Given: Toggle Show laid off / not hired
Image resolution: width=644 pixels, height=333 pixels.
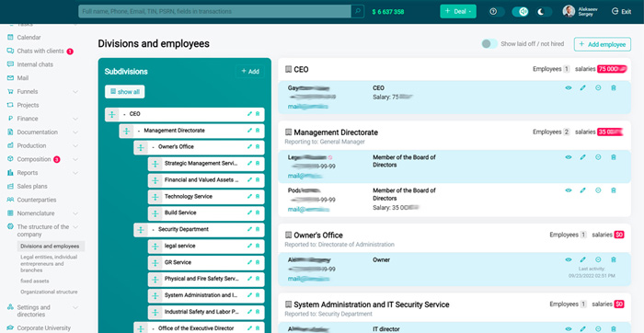Looking at the screenshot, I should coord(489,44).
